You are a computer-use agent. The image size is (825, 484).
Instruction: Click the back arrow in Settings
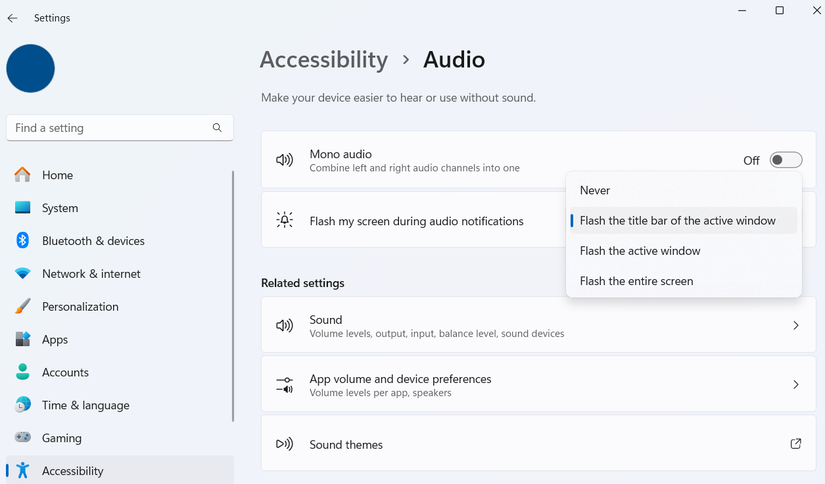tap(12, 18)
